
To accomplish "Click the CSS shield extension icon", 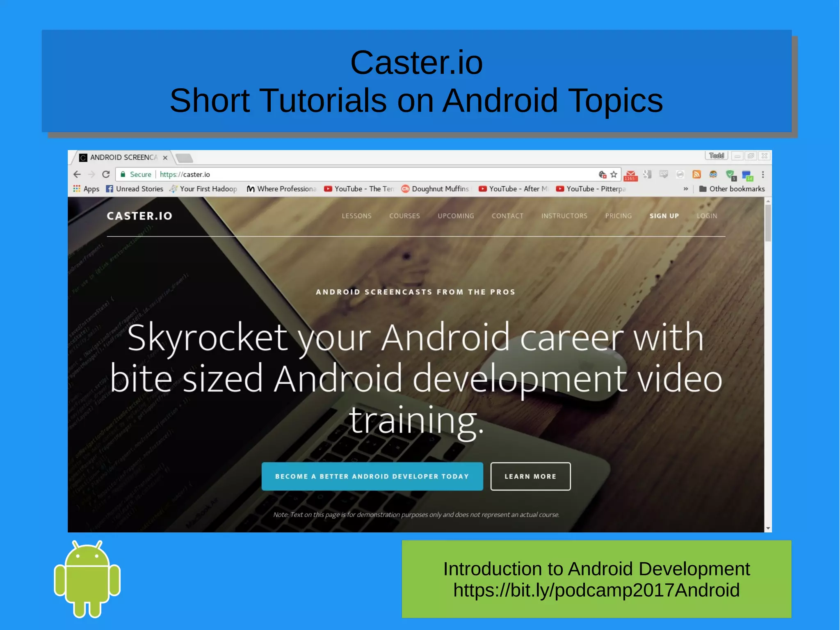I will 664,174.
